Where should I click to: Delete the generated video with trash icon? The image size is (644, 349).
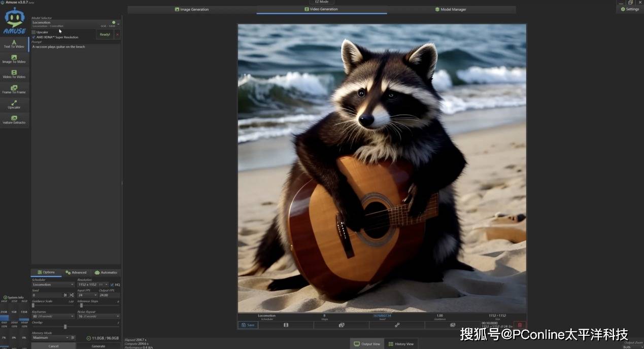point(519,325)
